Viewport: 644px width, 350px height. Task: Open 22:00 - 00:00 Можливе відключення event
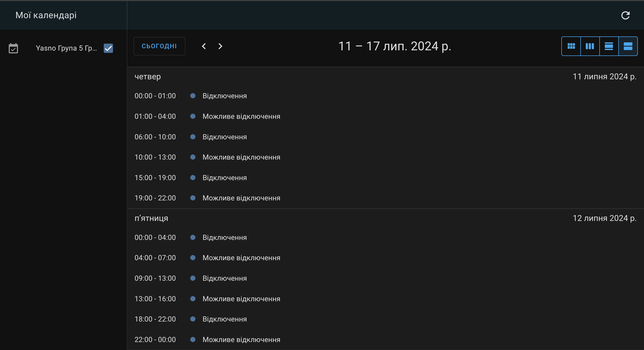[x=385, y=340]
